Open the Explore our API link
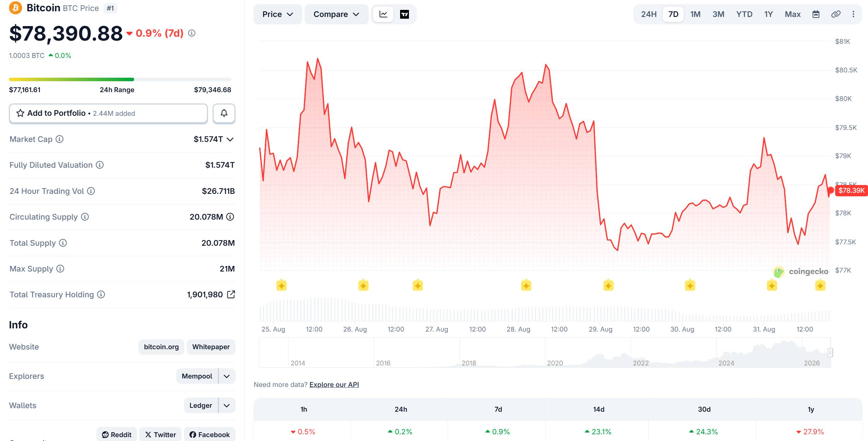The height and width of the screenshot is (441, 868). (x=334, y=385)
